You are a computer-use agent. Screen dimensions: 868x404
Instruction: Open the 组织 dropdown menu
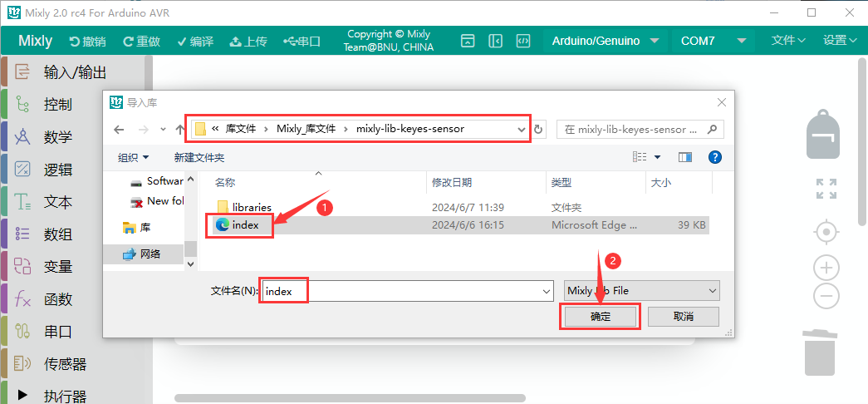pyautogui.click(x=134, y=158)
